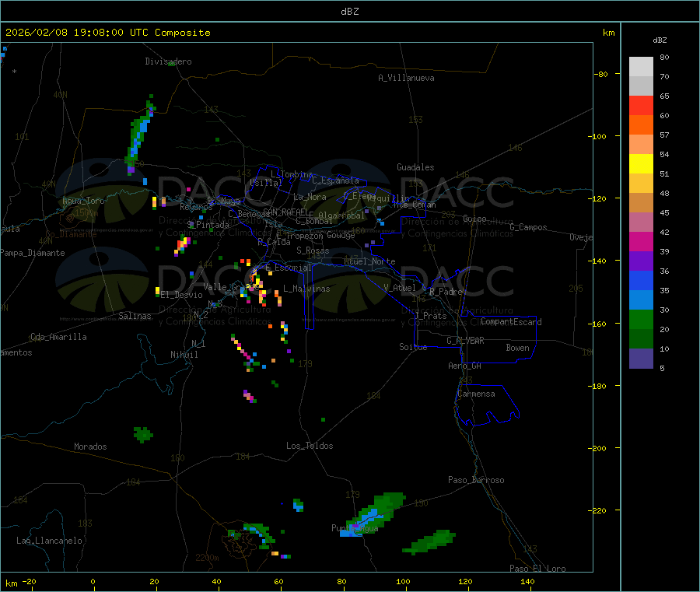Viewport: 700px width, 592px height.
Task: Click the yellow 51-54 dBZ legend swatch
Action: tap(641, 164)
